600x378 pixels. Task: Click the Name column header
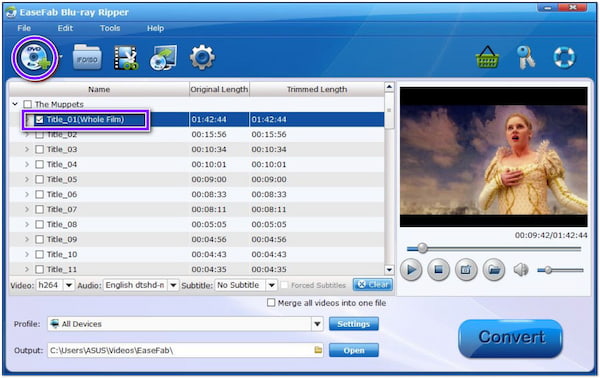pyautogui.click(x=99, y=89)
